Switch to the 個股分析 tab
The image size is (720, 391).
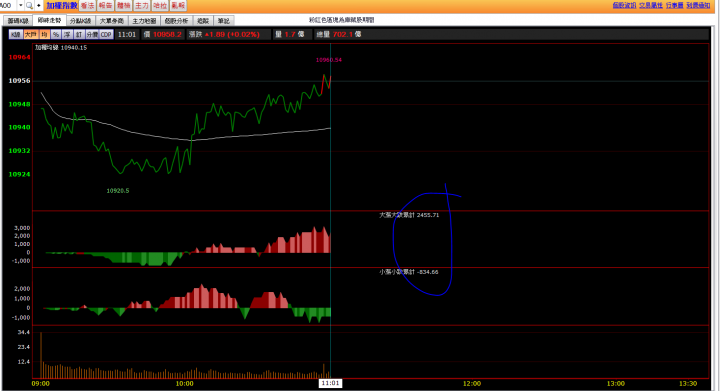pos(176,21)
